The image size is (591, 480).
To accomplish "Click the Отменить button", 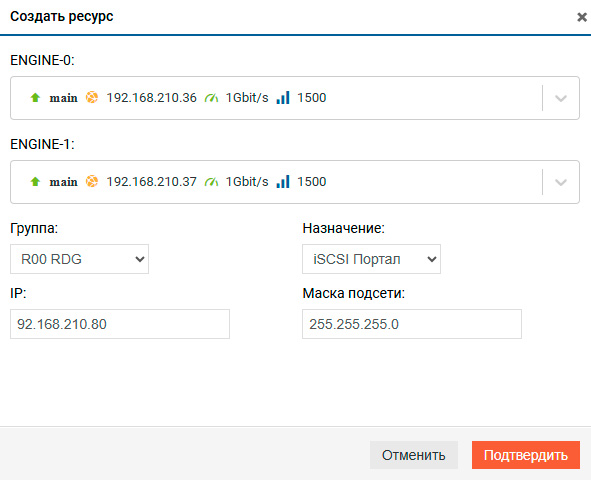I will [414, 455].
